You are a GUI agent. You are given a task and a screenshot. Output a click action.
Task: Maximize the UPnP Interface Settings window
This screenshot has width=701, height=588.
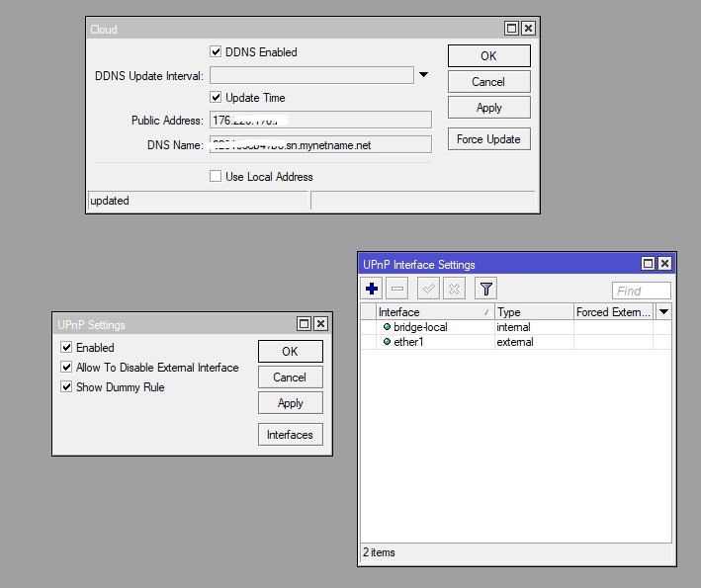(x=648, y=263)
